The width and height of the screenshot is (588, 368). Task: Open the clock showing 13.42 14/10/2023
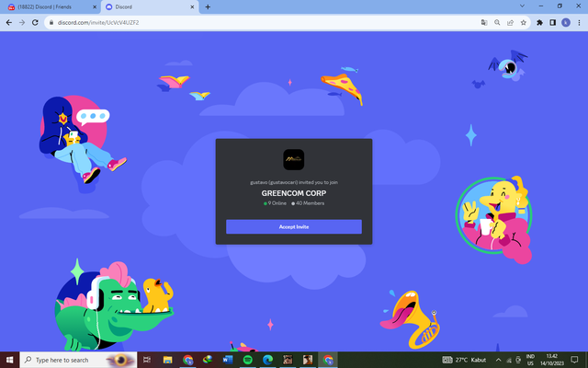click(552, 360)
